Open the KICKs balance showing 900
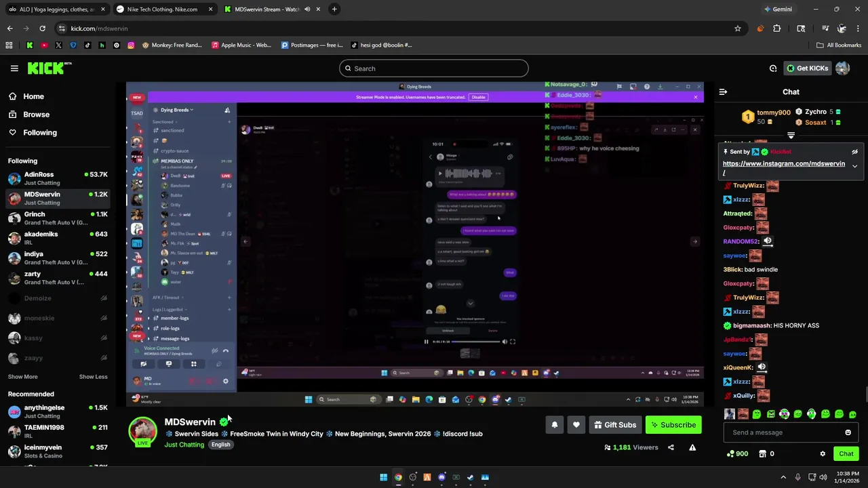868x488 pixels. [x=737, y=454]
